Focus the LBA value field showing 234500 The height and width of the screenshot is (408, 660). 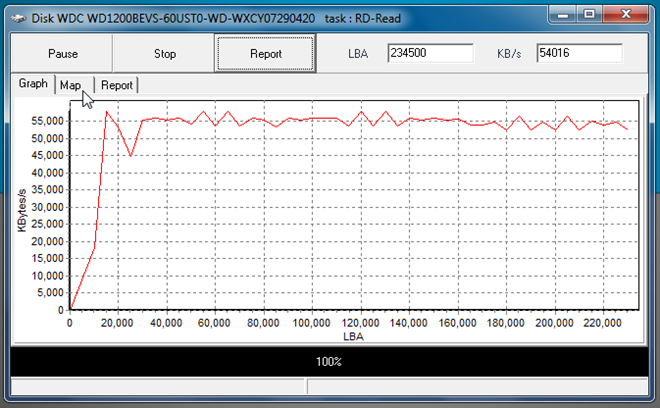pos(430,53)
